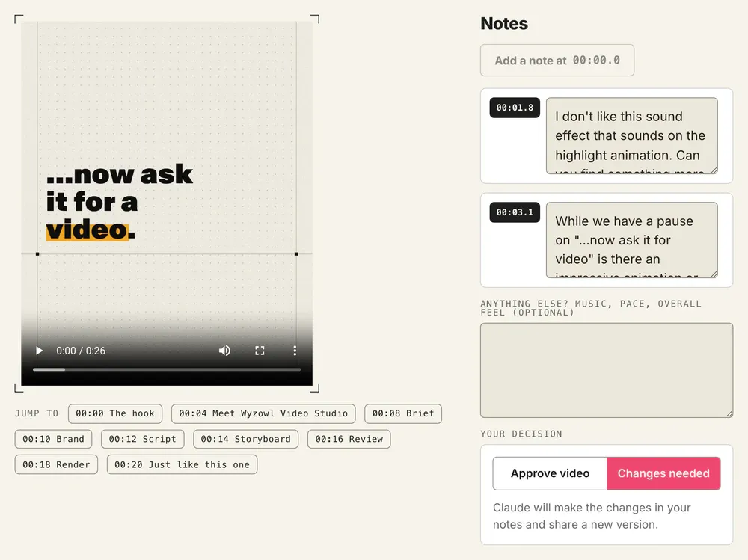The image size is (748, 560).
Task: Click the text Claude will make the changes
Action: [x=592, y=516]
